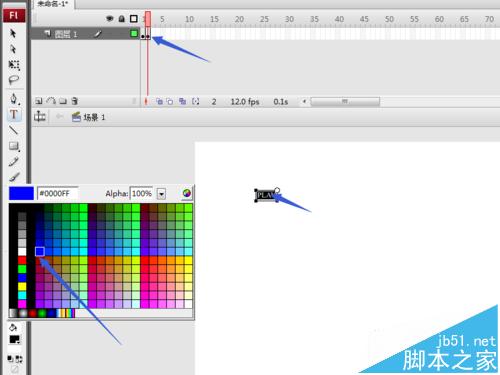The image size is (500, 375).
Task: Pick the magenta swatch in left column
Action: pos(22,303)
